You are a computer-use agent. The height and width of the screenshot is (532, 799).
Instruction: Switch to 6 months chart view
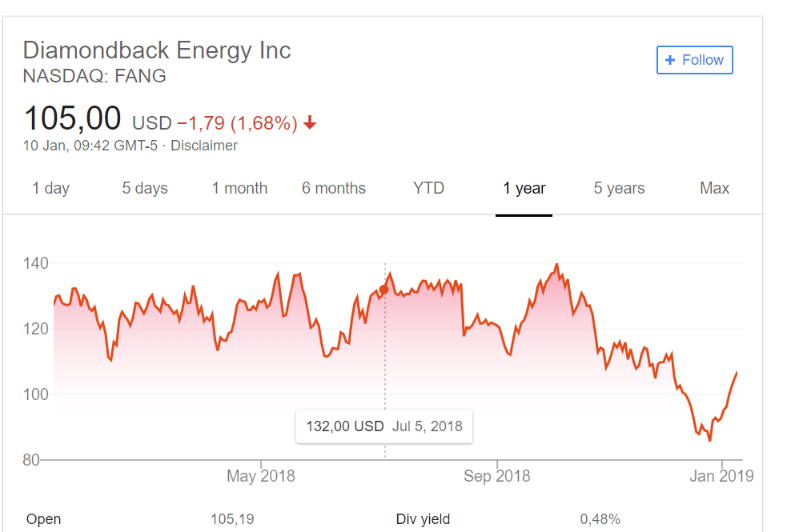[334, 188]
